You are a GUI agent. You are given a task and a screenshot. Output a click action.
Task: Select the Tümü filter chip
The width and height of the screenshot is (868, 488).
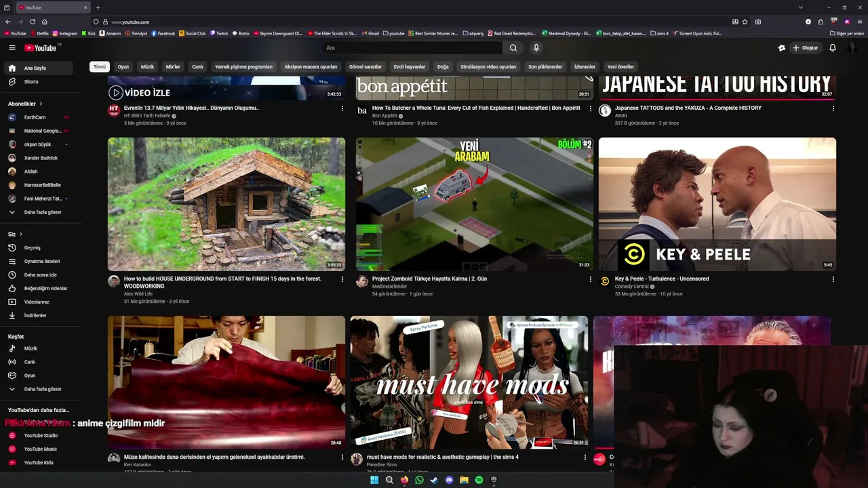(x=100, y=67)
